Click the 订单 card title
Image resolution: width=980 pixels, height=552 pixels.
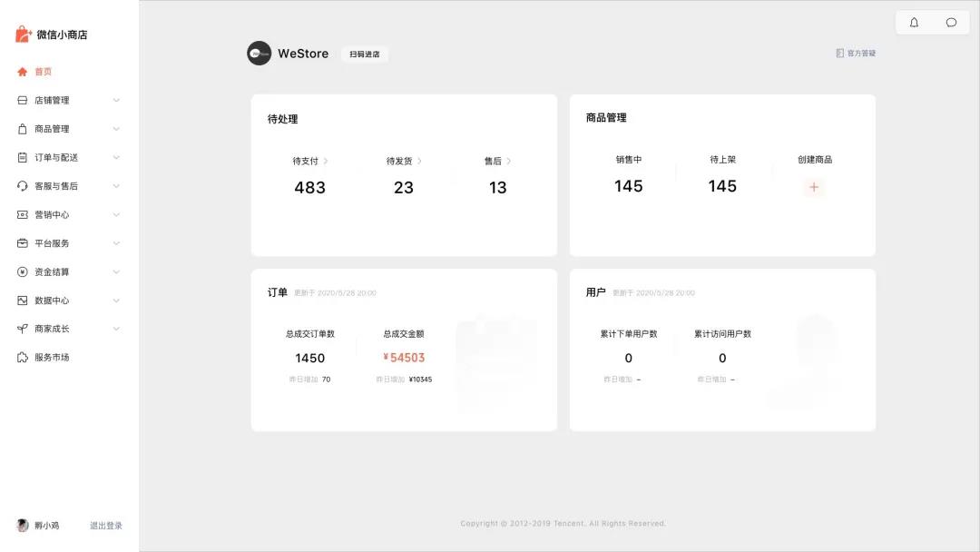[278, 292]
